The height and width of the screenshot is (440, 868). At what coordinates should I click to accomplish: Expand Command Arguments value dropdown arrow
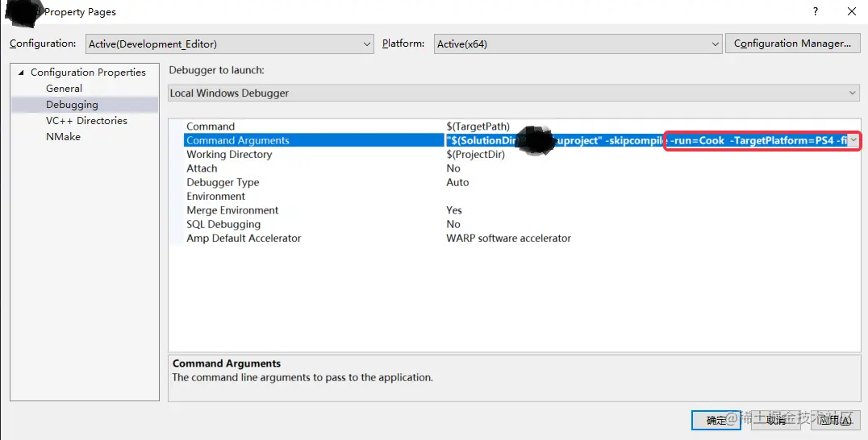point(853,140)
